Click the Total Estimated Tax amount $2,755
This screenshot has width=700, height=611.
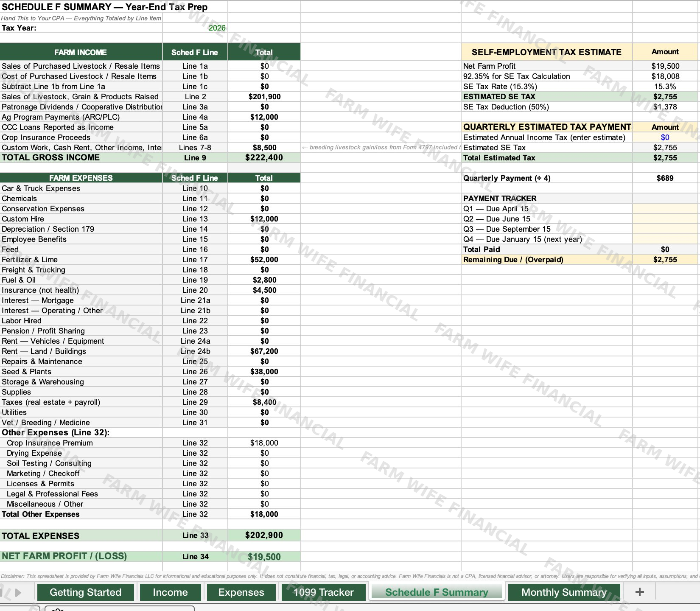[665, 158]
